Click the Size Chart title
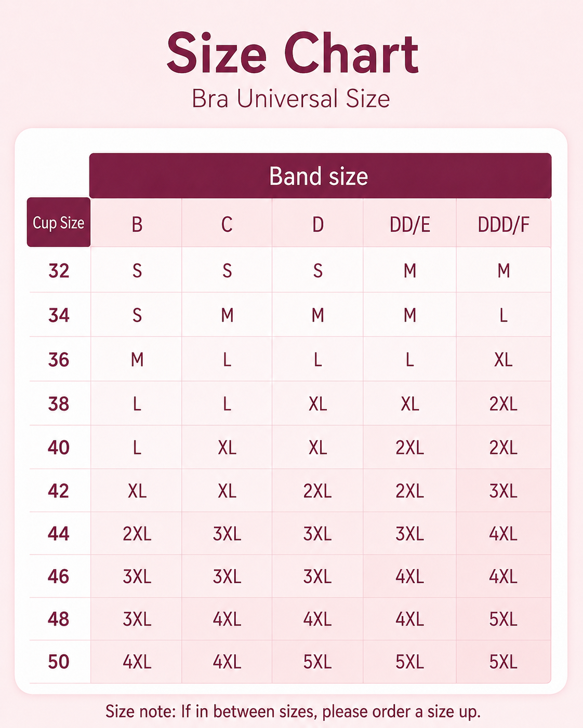This screenshot has width=583, height=728. 293,54
